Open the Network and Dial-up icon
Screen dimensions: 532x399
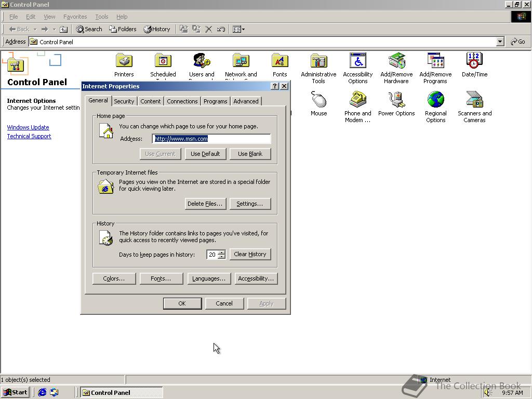point(241,65)
